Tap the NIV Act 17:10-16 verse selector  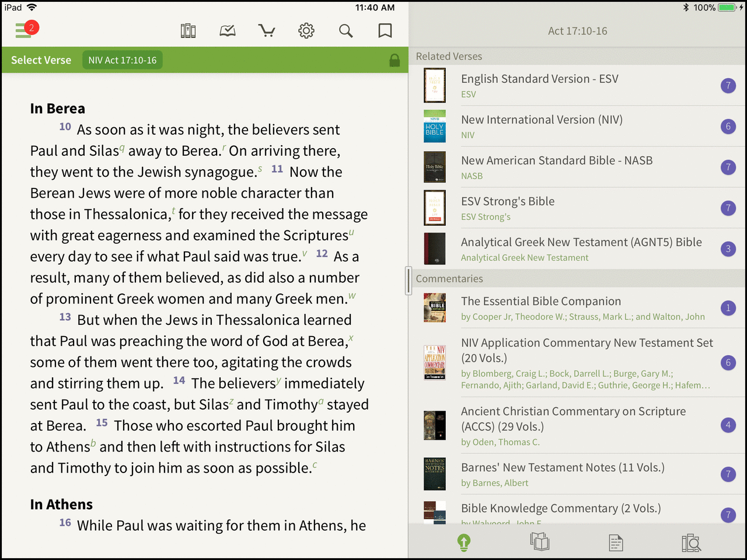[123, 60]
